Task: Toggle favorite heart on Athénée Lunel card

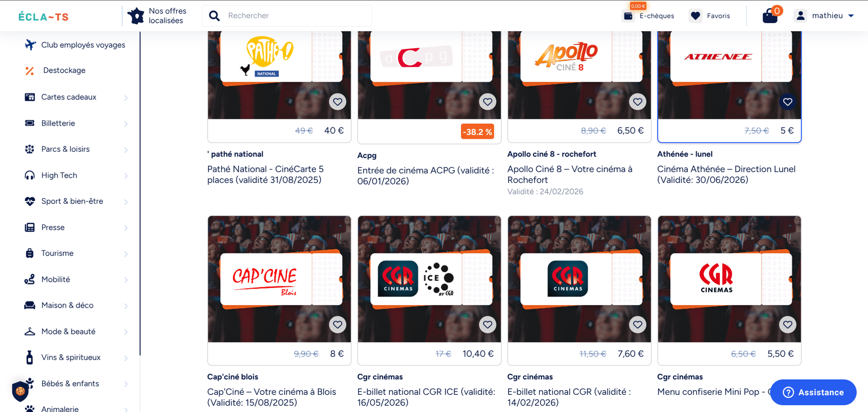Action: click(x=788, y=102)
